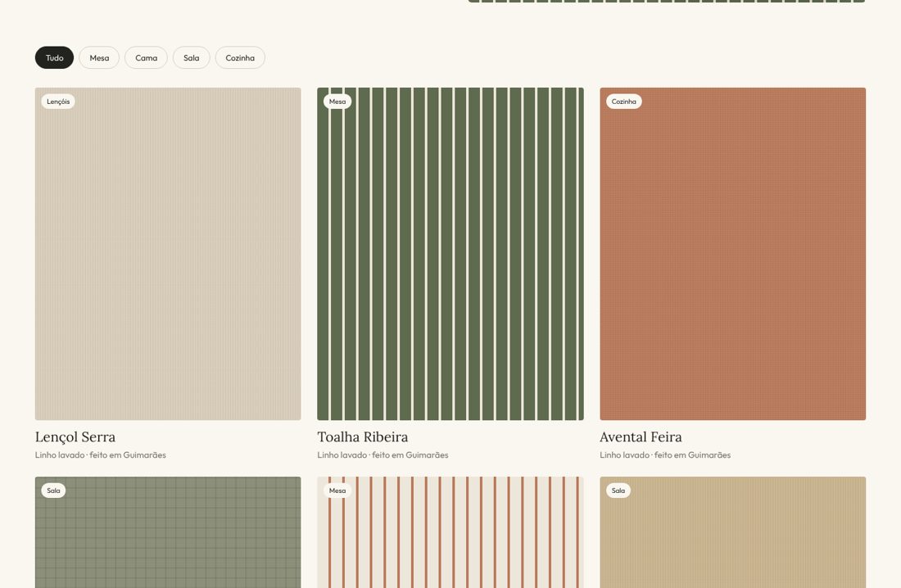Open the green checked Sala product image
The height and width of the screenshot is (588, 901).
click(x=168, y=532)
